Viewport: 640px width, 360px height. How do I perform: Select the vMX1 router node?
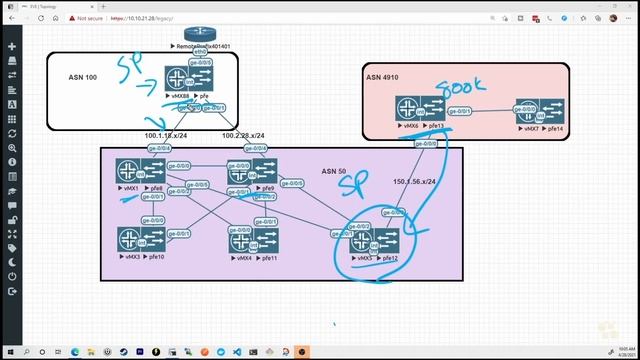tap(128, 171)
